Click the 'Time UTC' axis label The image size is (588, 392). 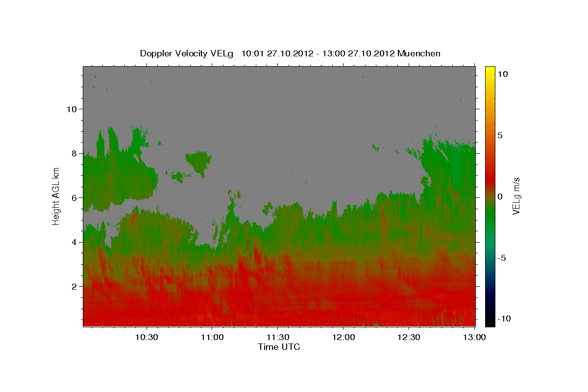[279, 347]
